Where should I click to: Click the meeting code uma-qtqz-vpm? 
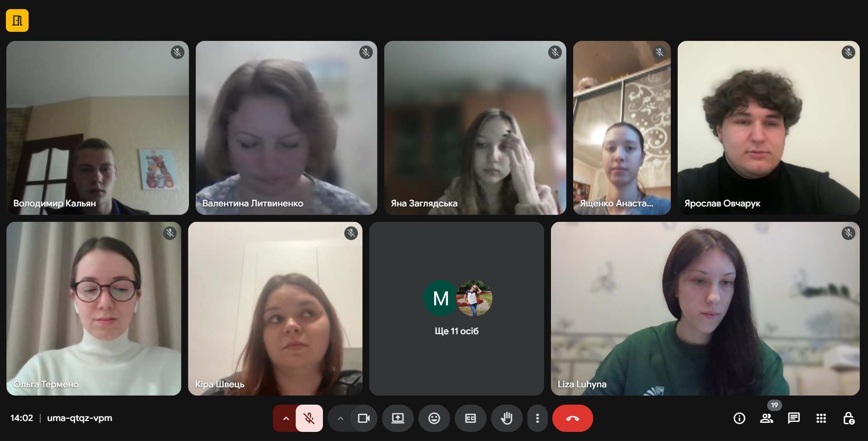[79, 418]
